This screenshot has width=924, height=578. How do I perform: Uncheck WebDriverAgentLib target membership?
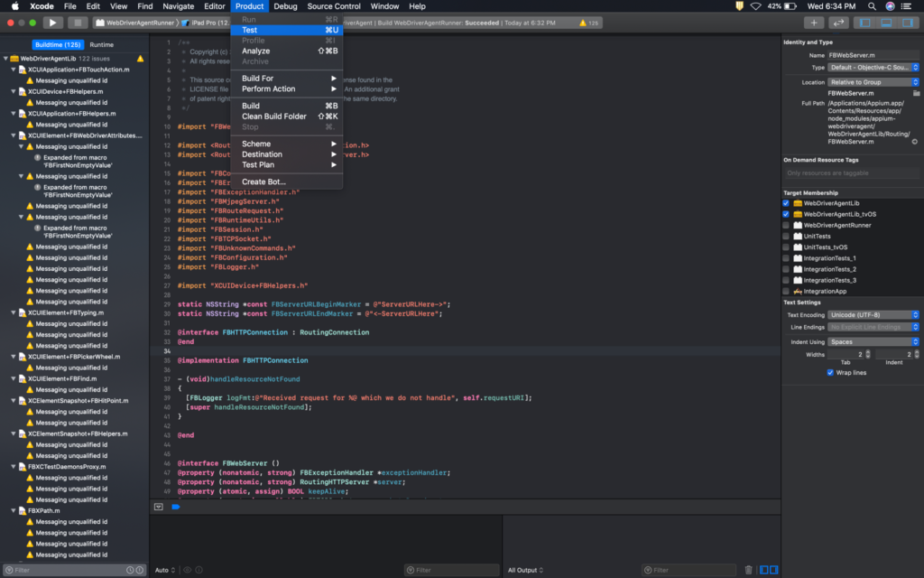coord(786,203)
